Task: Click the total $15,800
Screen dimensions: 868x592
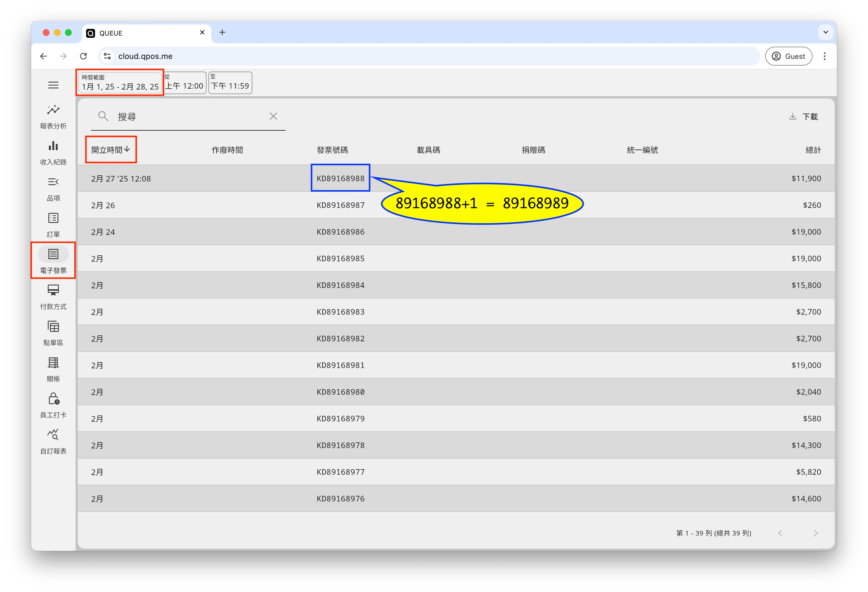Action: pyautogui.click(x=806, y=285)
